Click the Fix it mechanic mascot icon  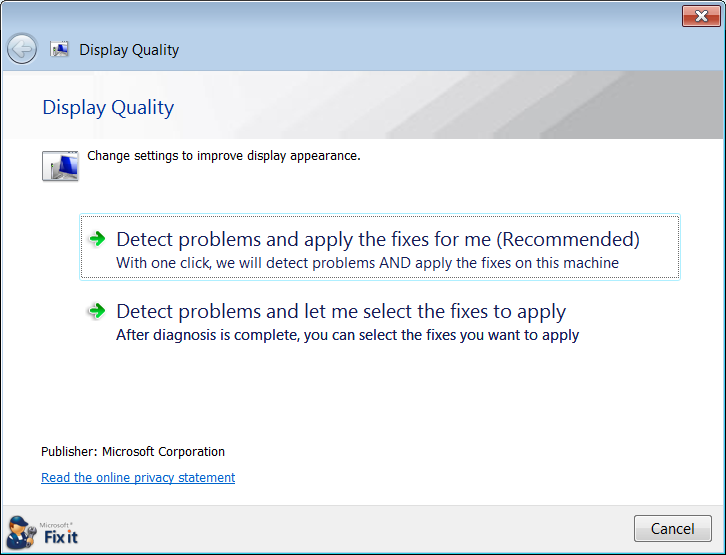tap(21, 532)
